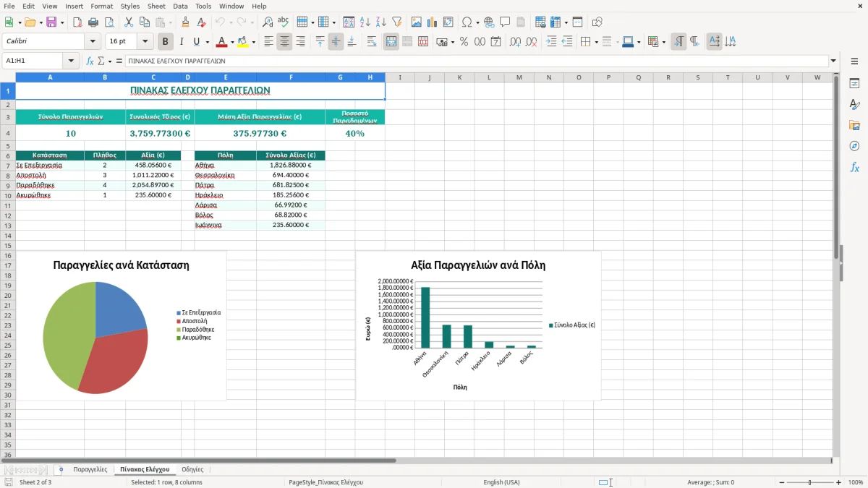Open the sidebar Navigator compass icon
This screenshot has height=488, width=868.
(854, 146)
